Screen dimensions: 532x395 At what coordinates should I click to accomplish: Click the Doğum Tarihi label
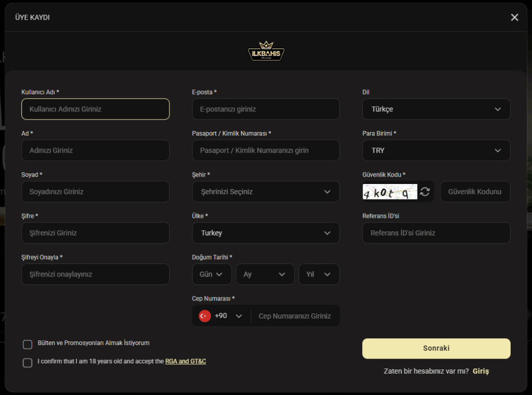212,257
